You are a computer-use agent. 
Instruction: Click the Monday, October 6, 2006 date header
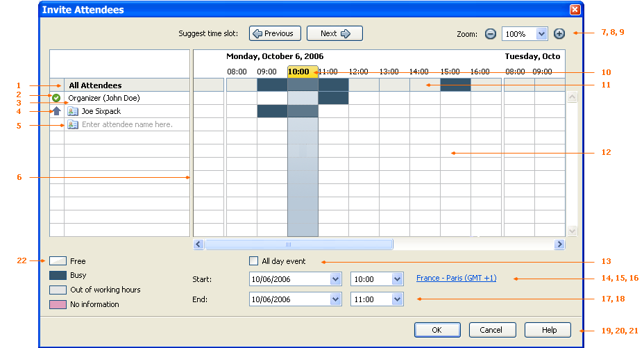pyautogui.click(x=275, y=56)
